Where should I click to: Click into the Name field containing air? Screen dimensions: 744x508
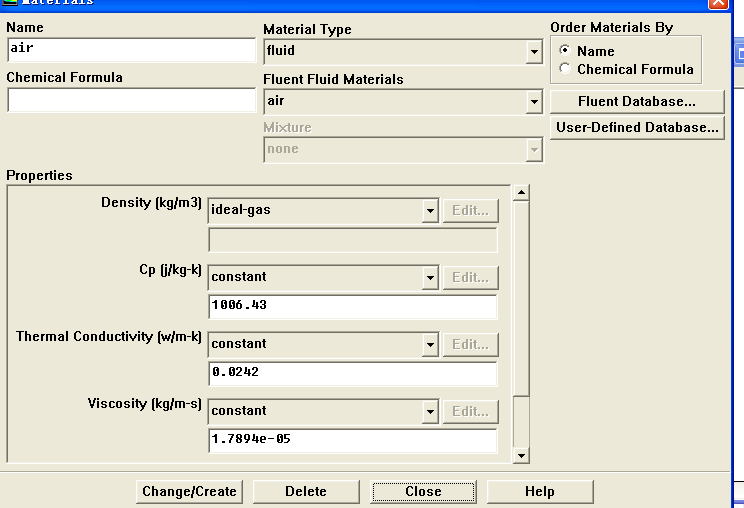point(132,50)
